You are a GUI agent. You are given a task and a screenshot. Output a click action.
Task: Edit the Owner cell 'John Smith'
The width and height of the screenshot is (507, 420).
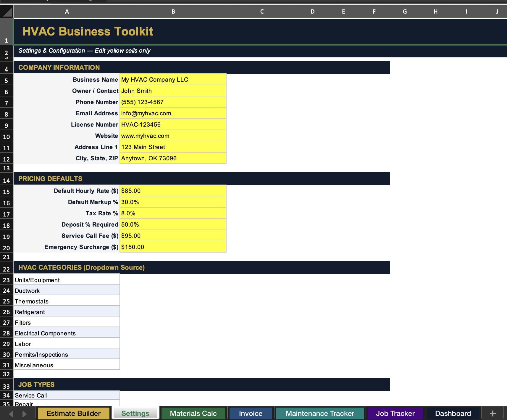pyautogui.click(x=173, y=91)
